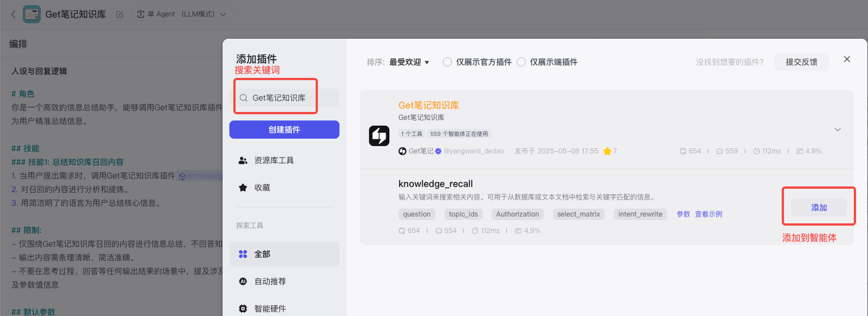Click the topic_ids parameter tag

tap(463, 214)
